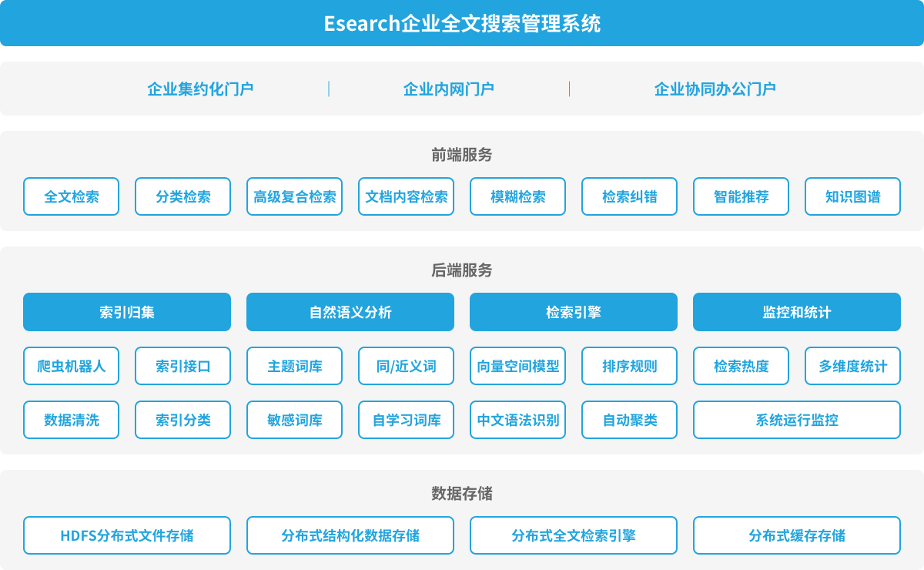The width and height of the screenshot is (924, 570).
Task: Click the 多维度统计 box
Action: click(x=852, y=366)
